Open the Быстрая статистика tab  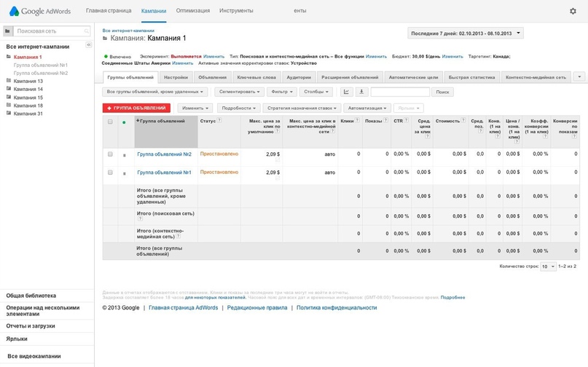(471, 78)
